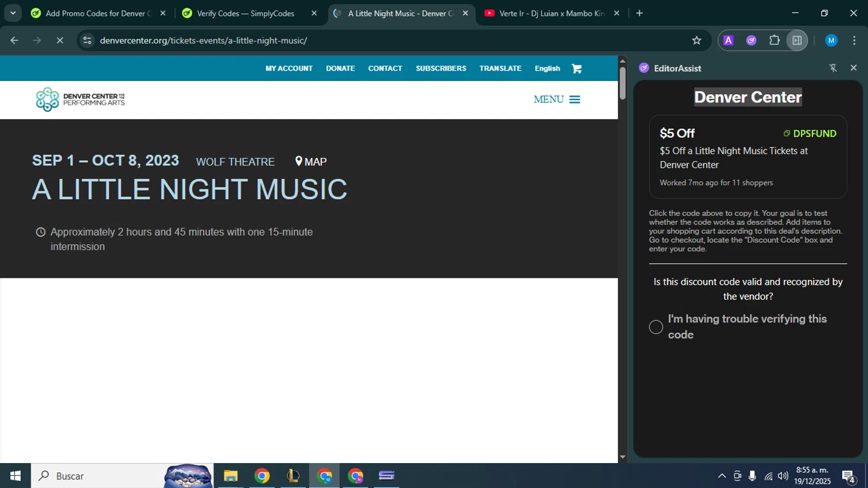Image resolution: width=868 pixels, height=488 pixels.
Task: Go back to the previous page
Action: pyautogui.click(x=14, y=41)
